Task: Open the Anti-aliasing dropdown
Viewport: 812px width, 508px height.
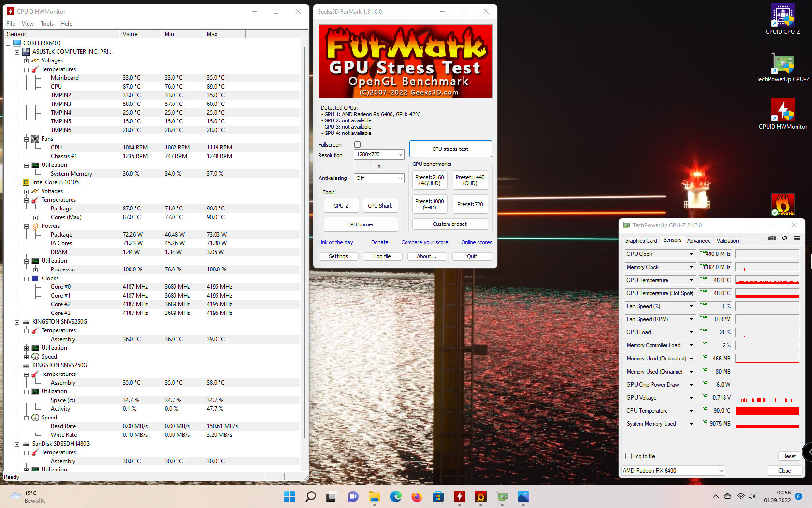Action: [x=379, y=178]
